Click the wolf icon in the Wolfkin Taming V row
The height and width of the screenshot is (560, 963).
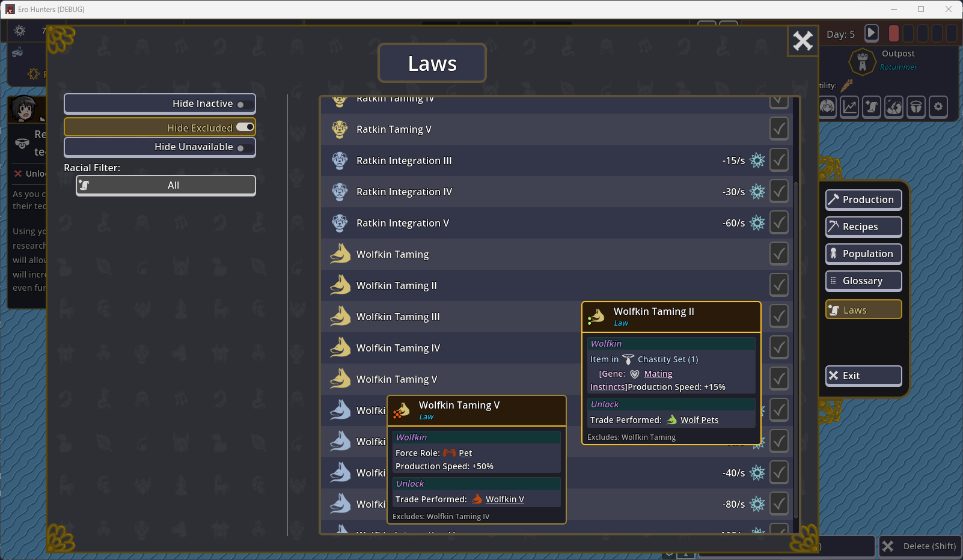coord(340,379)
